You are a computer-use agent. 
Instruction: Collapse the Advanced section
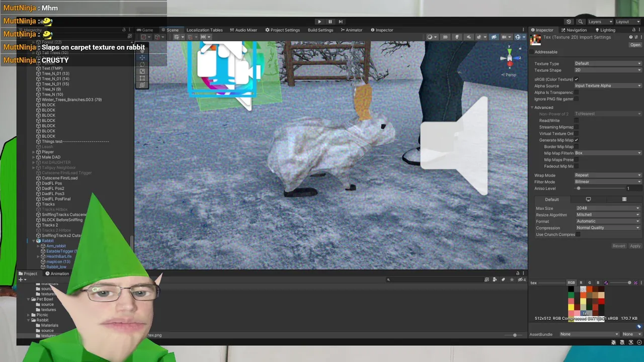532,108
